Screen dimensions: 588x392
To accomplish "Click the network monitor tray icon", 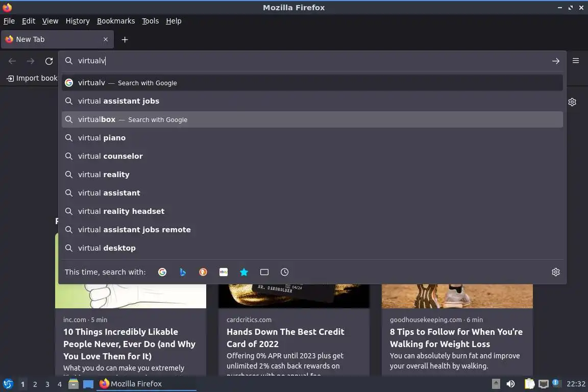I will coord(544,384).
